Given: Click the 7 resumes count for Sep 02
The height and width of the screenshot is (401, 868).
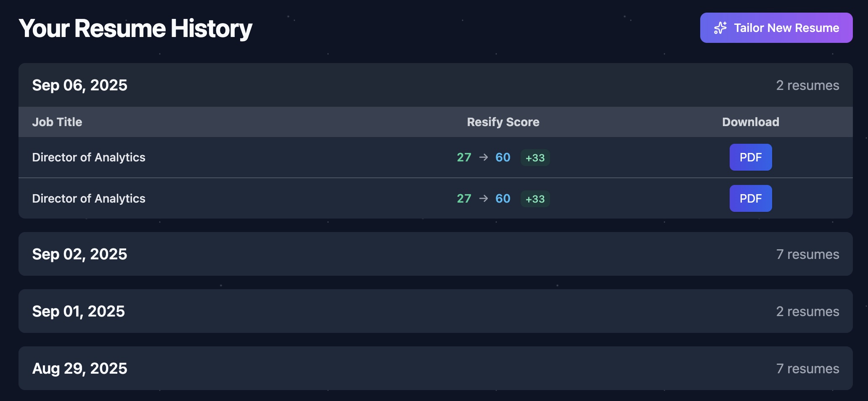Looking at the screenshot, I should (807, 254).
